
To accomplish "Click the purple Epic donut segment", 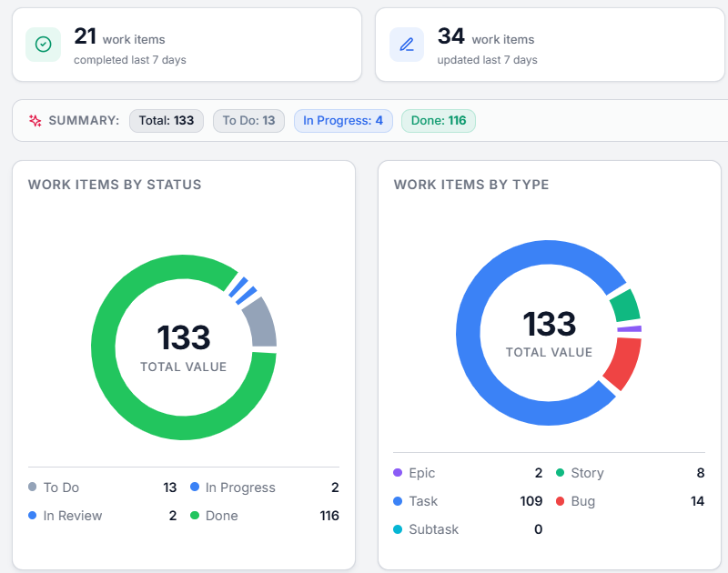I will (630, 329).
